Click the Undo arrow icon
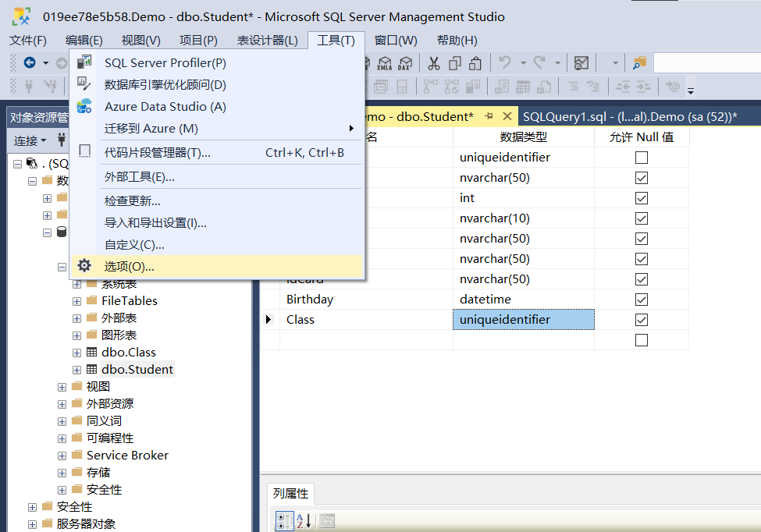The image size is (761, 532). pos(505,62)
